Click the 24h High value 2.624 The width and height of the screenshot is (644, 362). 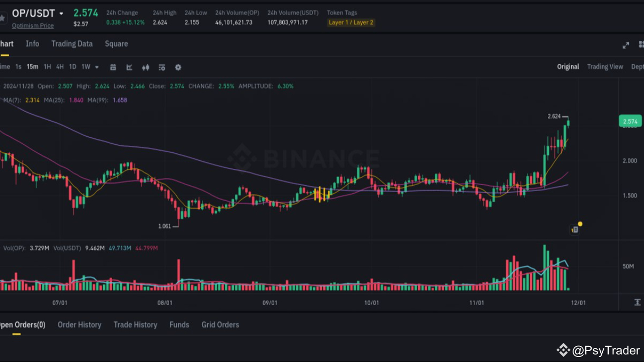[x=160, y=23]
